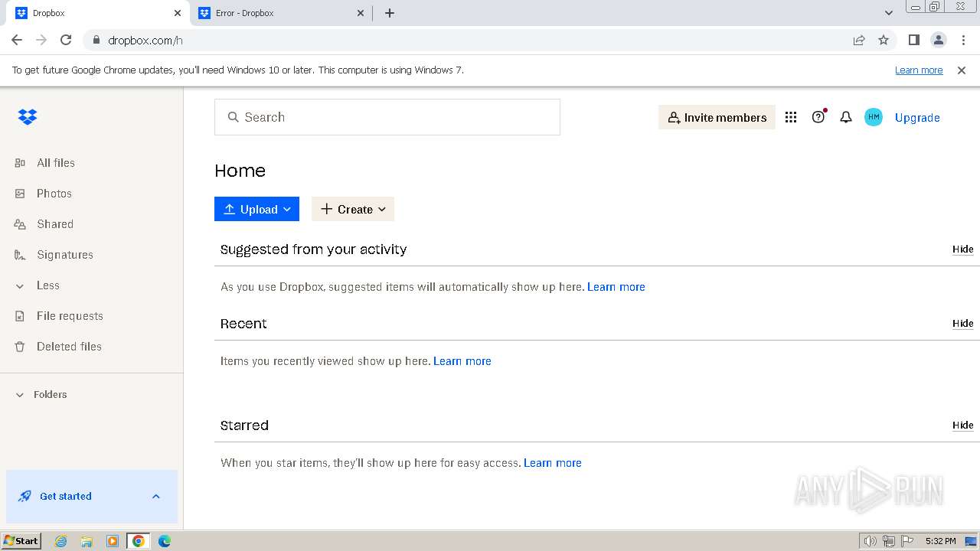Screen dimensions: 980x551
Task: Open Internet Explorer from taskbar
Action: (60, 541)
